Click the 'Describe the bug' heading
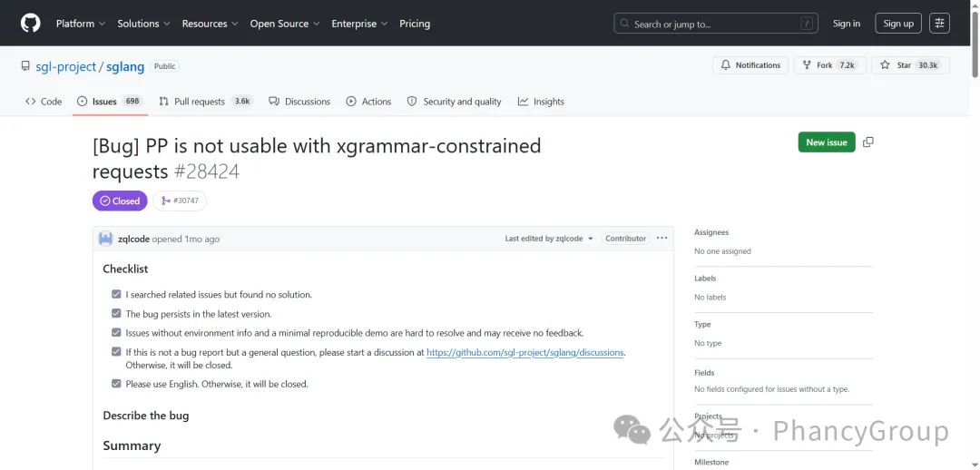980x470 pixels. point(145,416)
